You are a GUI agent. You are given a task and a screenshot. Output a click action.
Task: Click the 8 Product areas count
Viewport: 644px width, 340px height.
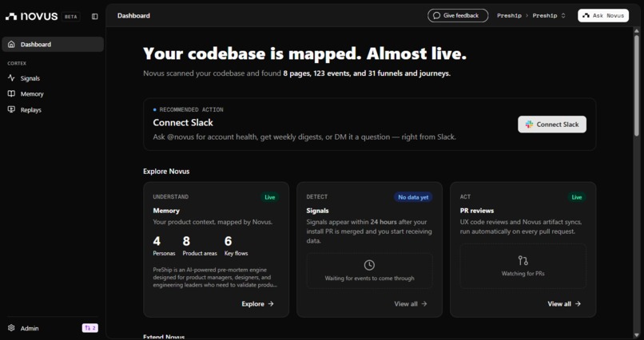pos(200,246)
